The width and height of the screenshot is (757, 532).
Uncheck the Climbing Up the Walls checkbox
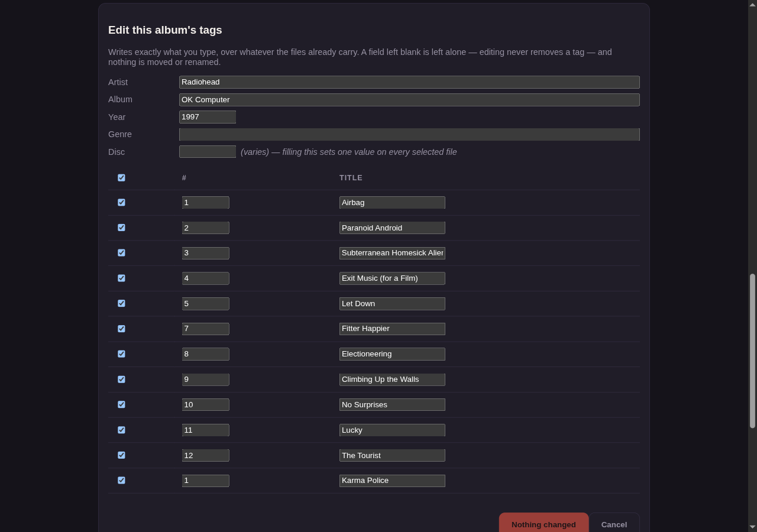(x=121, y=379)
